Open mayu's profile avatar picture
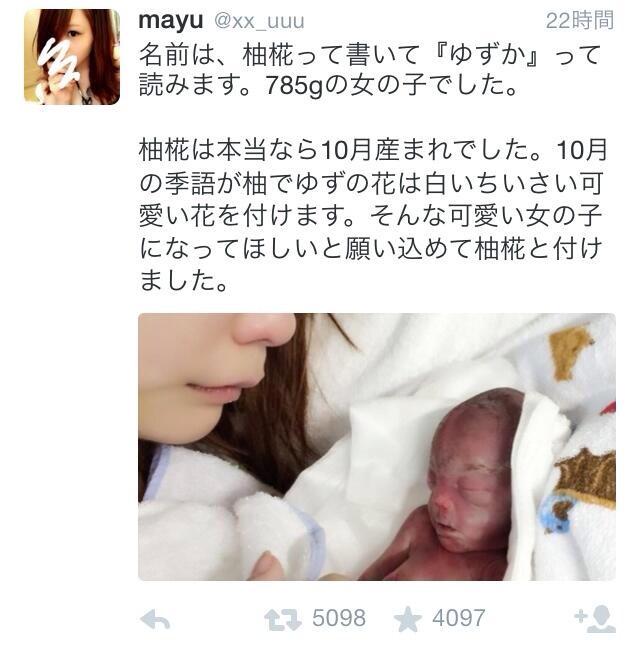This screenshot has width=640, height=652. (72, 57)
